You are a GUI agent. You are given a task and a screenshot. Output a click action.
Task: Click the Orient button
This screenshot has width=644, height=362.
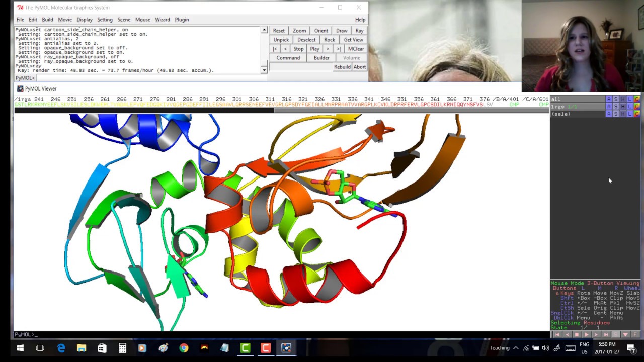click(321, 31)
